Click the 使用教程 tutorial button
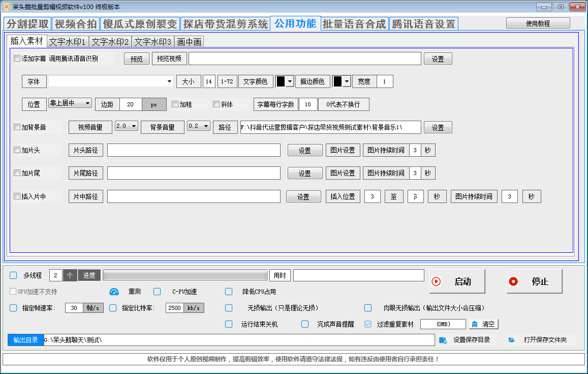This screenshot has width=588, height=374. 538,23
